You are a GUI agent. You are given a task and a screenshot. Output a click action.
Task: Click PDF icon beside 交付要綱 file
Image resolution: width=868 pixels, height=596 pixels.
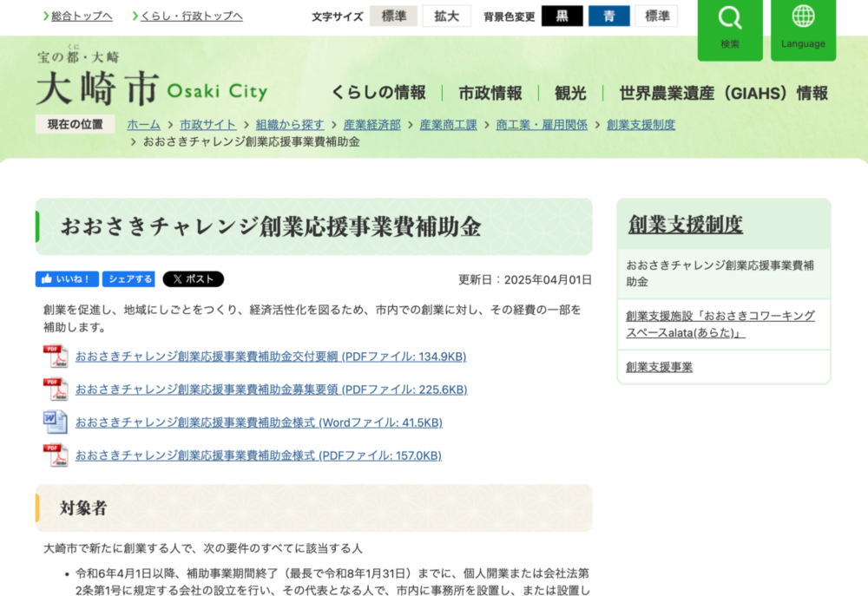56,357
